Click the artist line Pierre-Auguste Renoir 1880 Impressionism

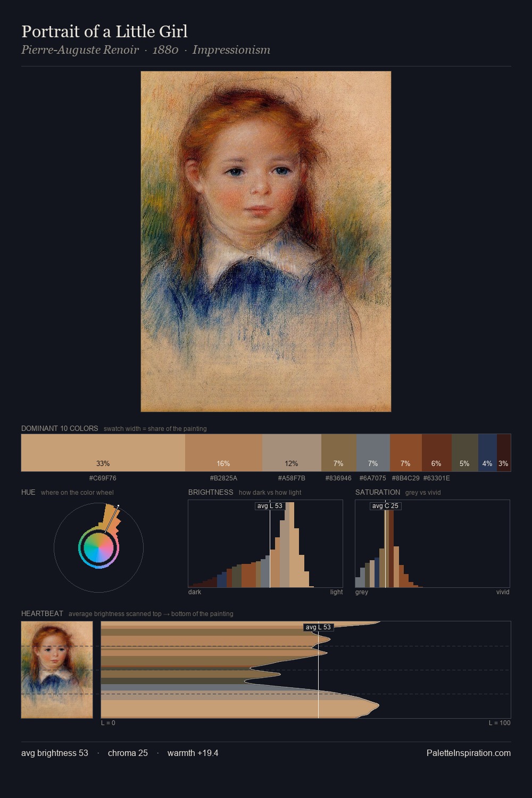146,50
